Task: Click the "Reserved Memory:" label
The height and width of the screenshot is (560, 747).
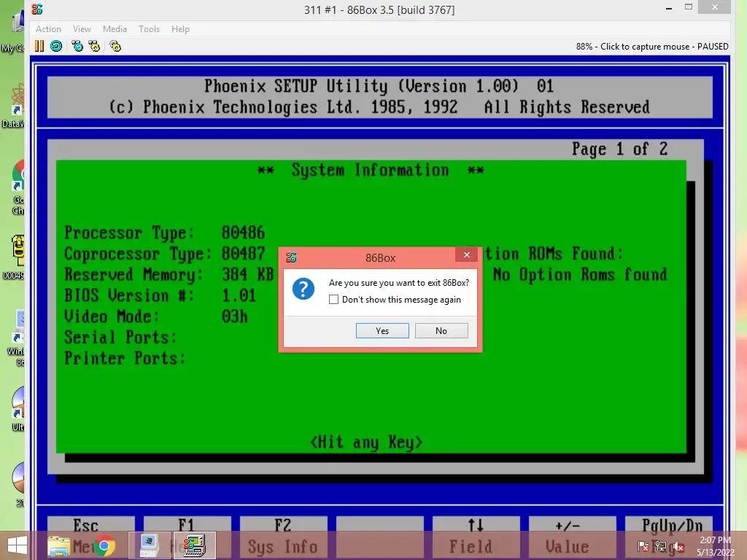Action: click(133, 275)
